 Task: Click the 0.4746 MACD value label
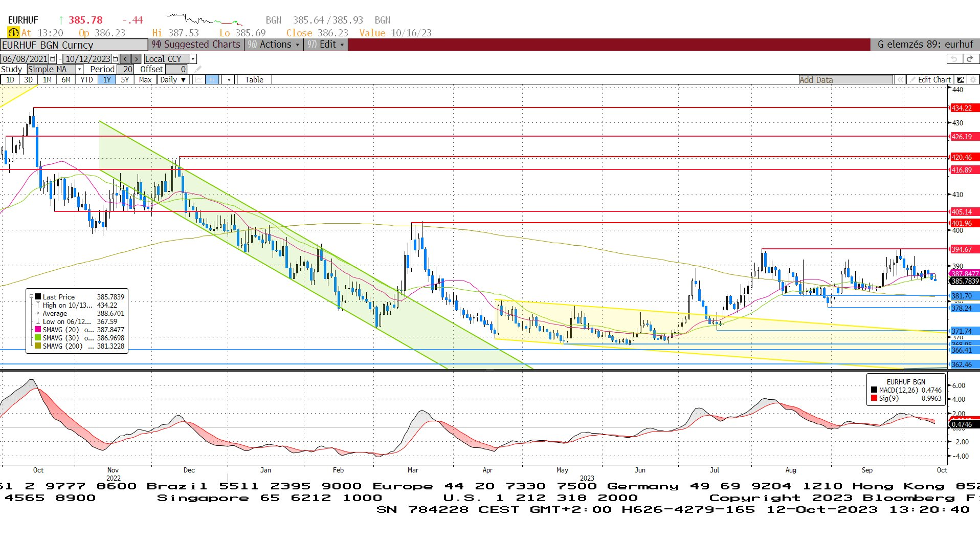point(964,424)
